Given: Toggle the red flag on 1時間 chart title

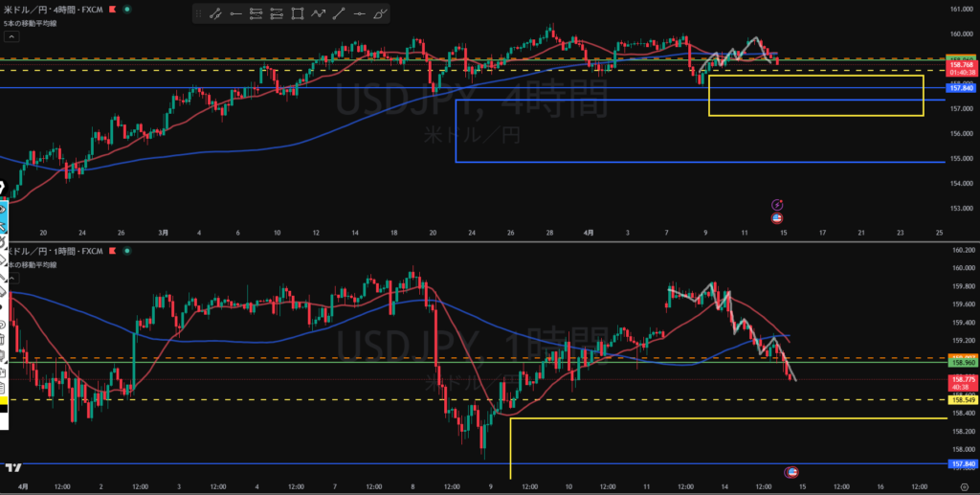Looking at the screenshot, I should click(x=113, y=250).
